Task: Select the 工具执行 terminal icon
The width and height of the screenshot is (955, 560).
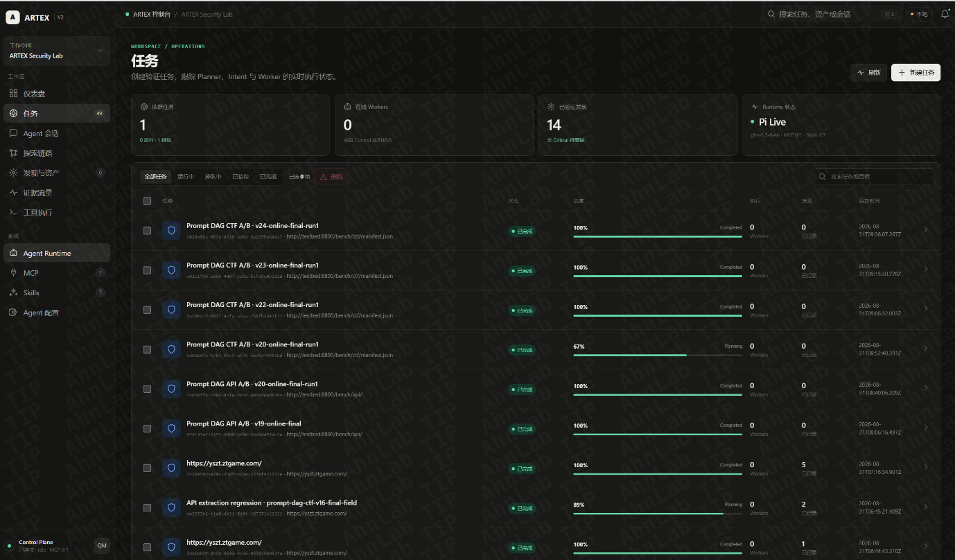Action: [x=13, y=212]
